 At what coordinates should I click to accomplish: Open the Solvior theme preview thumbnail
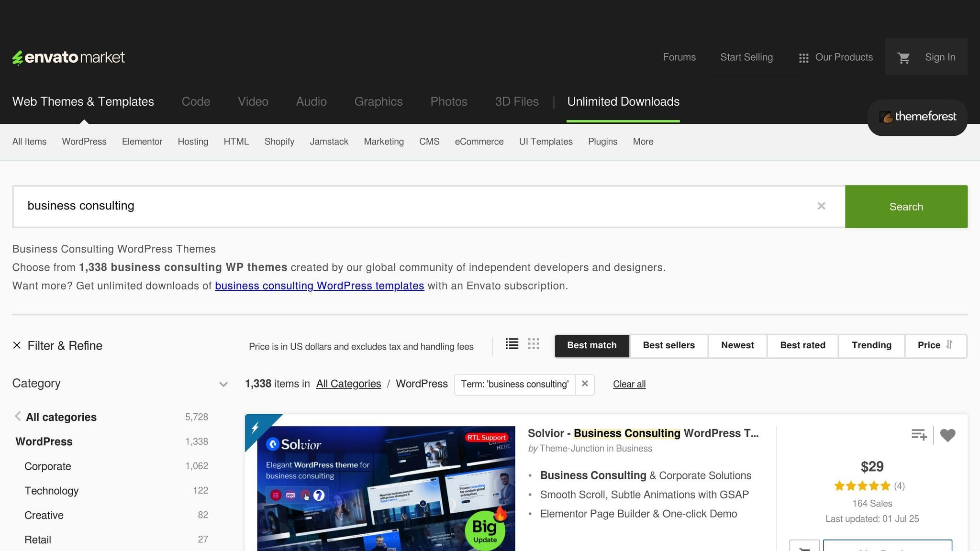coord(386,488)
